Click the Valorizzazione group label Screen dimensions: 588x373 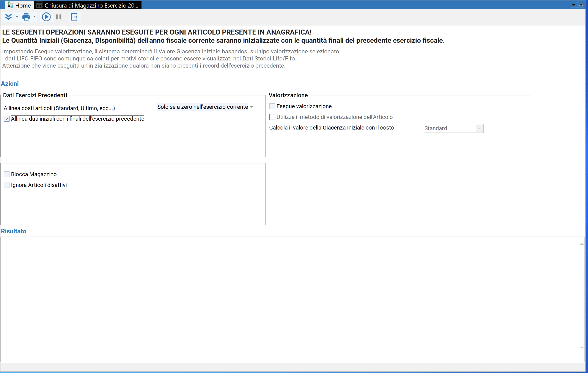tap(288, 95)
